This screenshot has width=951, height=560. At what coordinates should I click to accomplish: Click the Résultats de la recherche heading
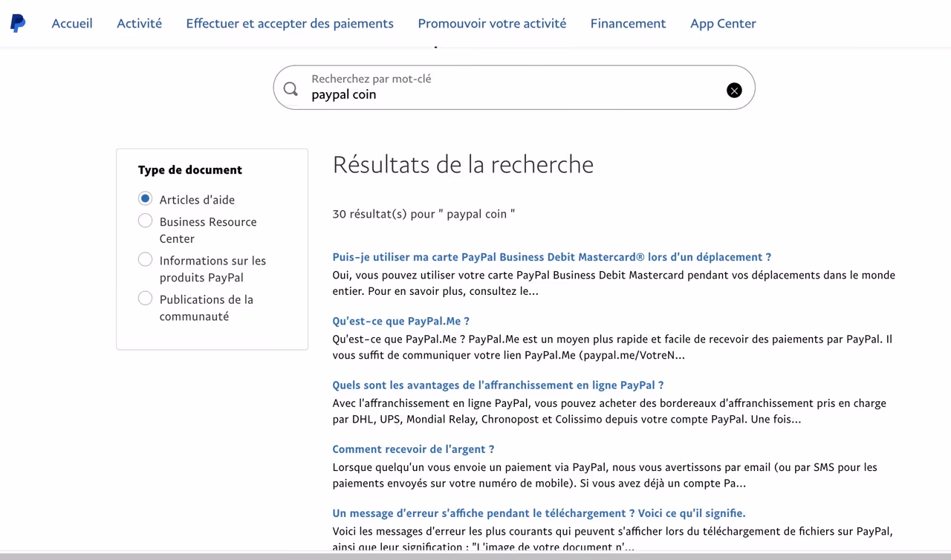coord(463,164)
